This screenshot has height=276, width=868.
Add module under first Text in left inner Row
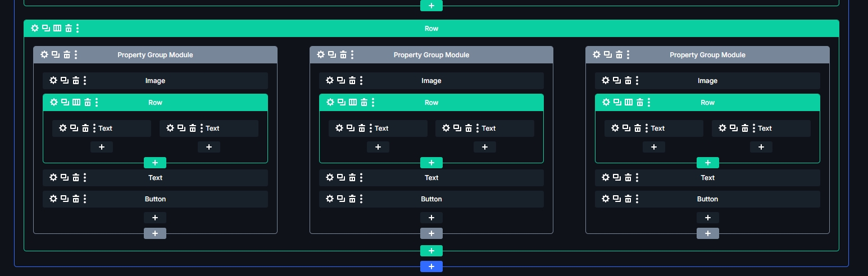(102, 147)
